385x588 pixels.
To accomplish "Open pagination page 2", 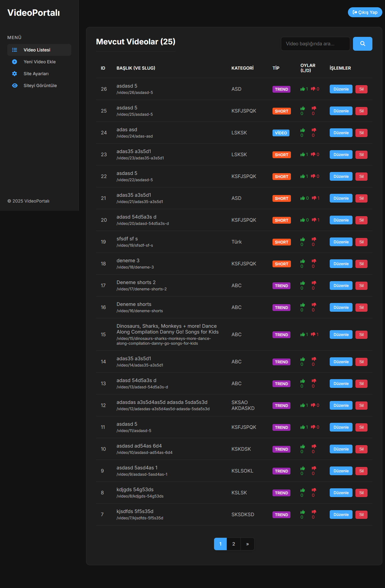I will 233,544.
